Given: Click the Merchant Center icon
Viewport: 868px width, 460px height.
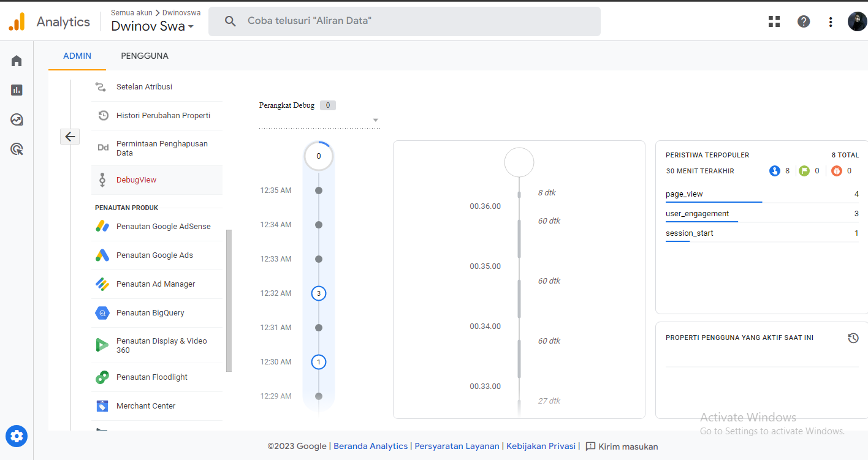Looking at the screenshot, I should click(x=102, y=405).
